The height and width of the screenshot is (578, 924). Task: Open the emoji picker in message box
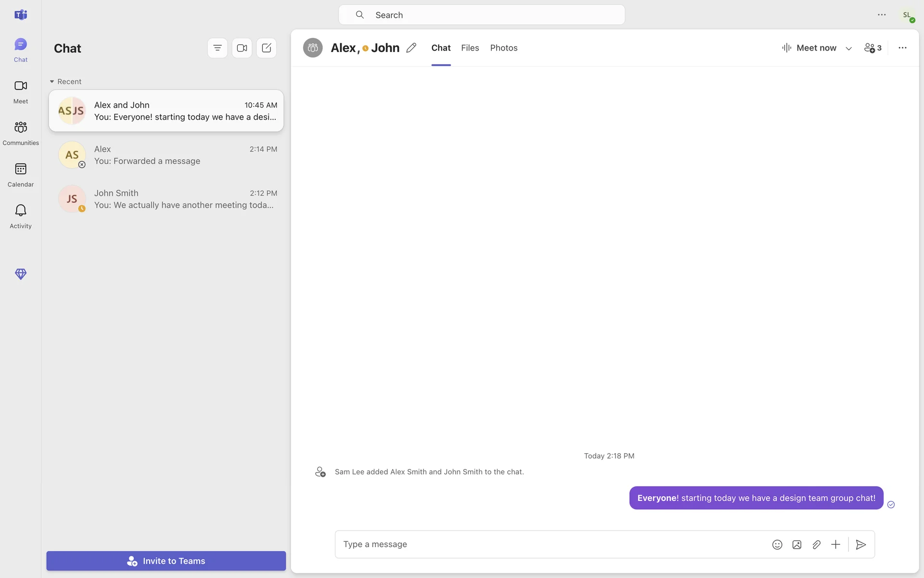(x=777, y=544)
